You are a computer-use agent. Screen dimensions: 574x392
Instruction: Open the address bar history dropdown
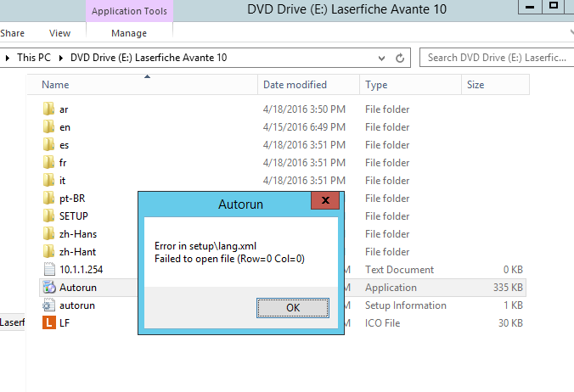pos(381,59)
